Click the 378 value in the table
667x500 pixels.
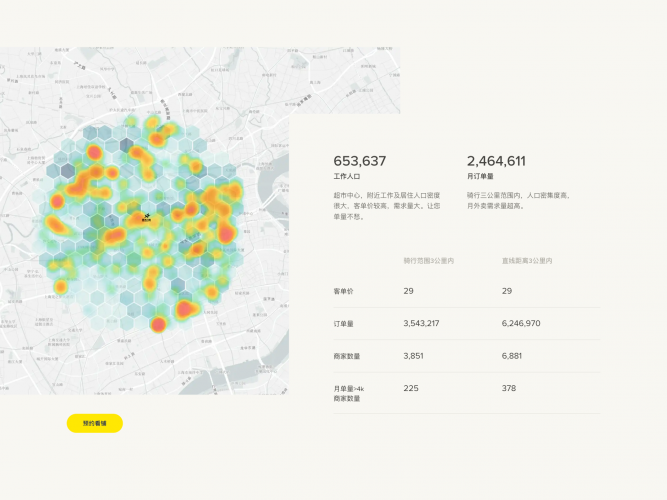508,388
